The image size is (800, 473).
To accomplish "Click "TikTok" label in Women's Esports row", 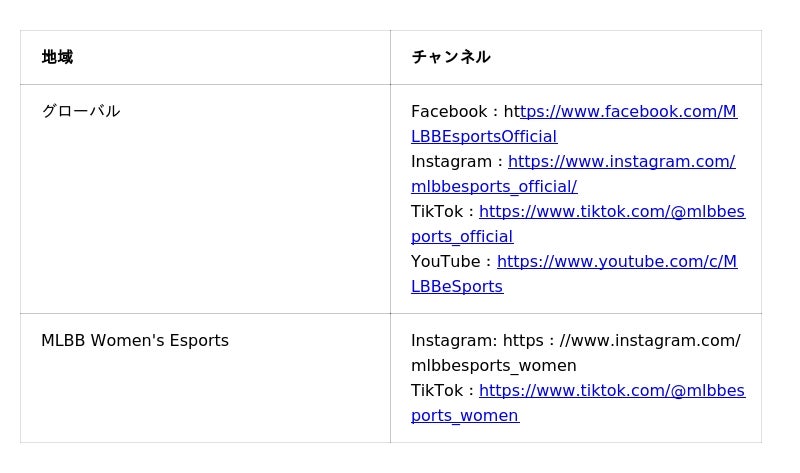I will 436,391.
